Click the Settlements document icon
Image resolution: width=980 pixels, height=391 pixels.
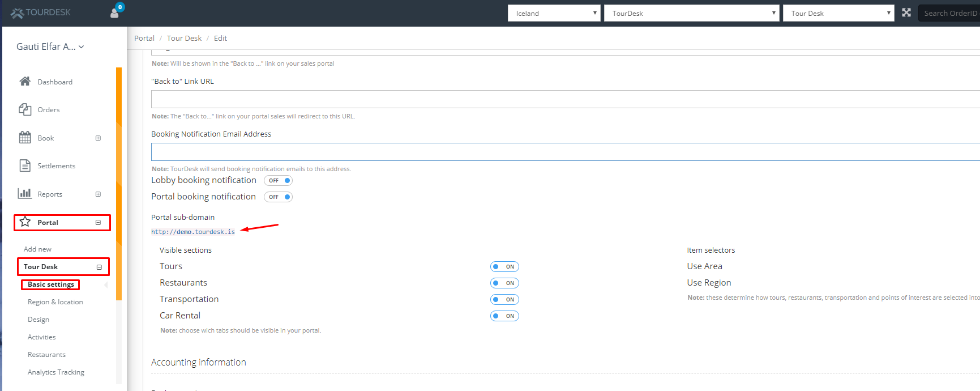(x=25, y=165)
